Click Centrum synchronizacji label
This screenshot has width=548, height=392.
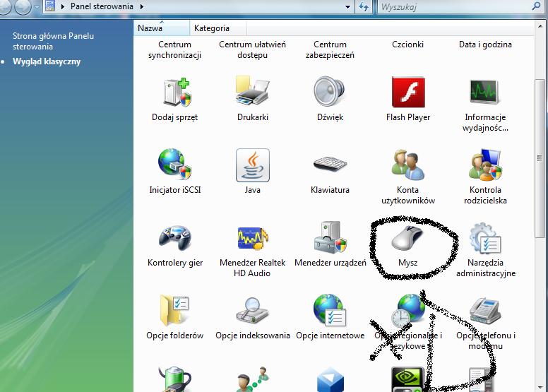(174, 49)
